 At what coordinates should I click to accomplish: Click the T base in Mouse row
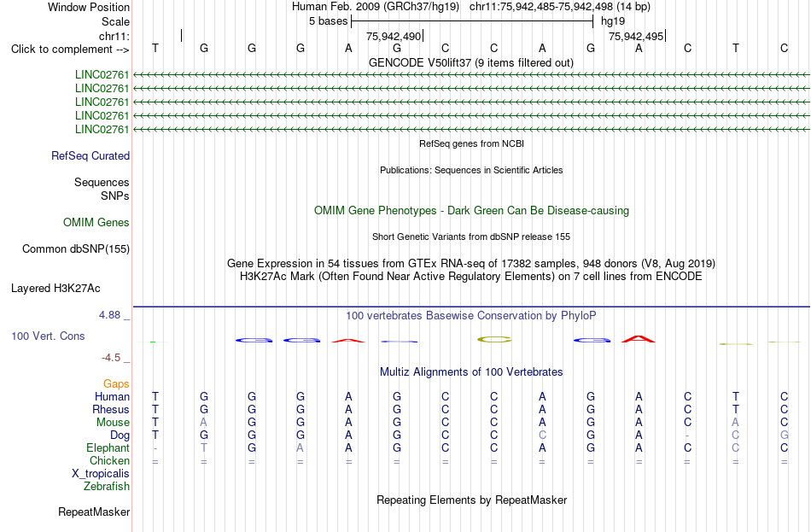point(155,423)
